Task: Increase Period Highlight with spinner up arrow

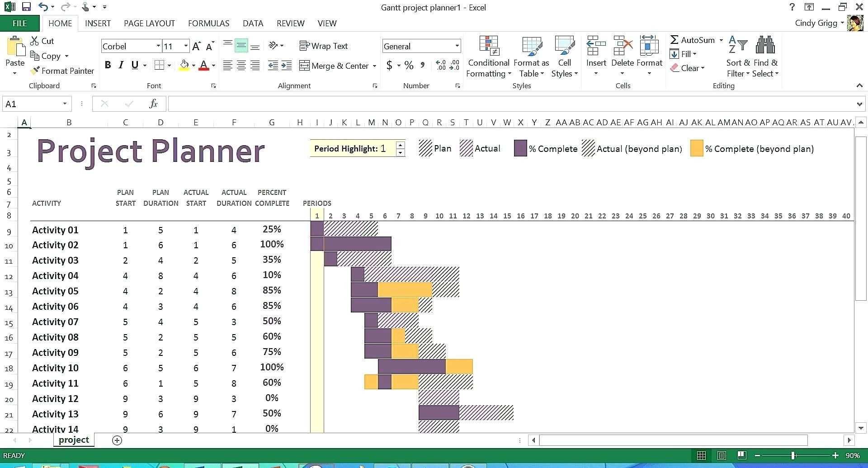Action: coord(400,145)
